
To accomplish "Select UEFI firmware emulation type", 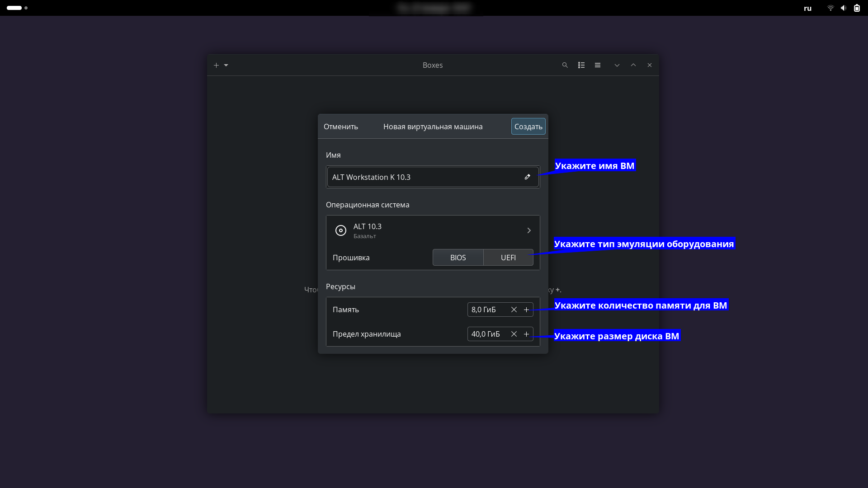I will click(x=508, y=258).
